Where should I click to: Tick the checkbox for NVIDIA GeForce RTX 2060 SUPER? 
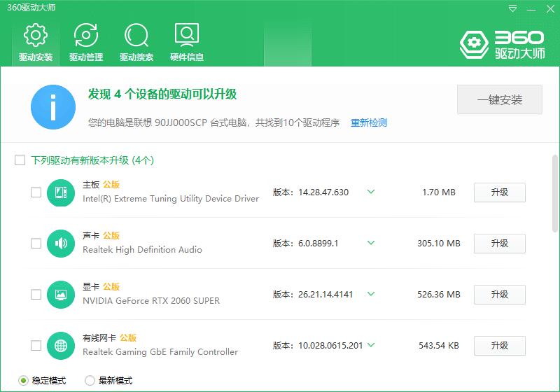point(36,295)
